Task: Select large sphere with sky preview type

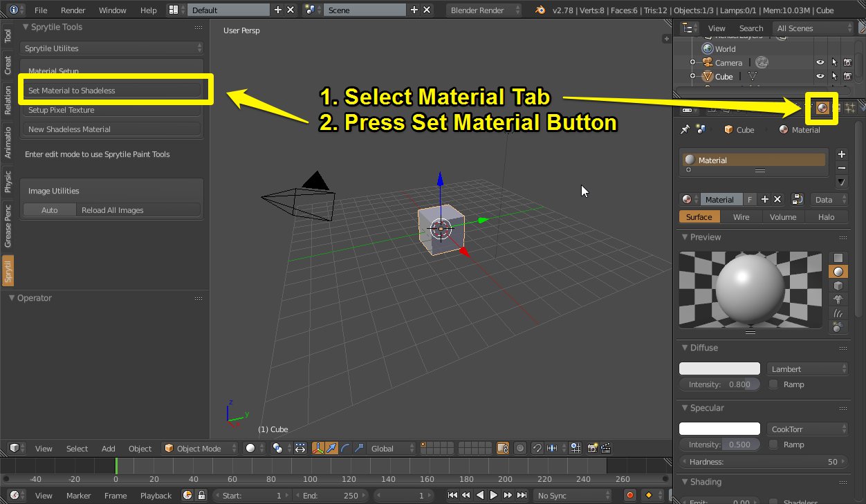Action: (x=838, y=326)
